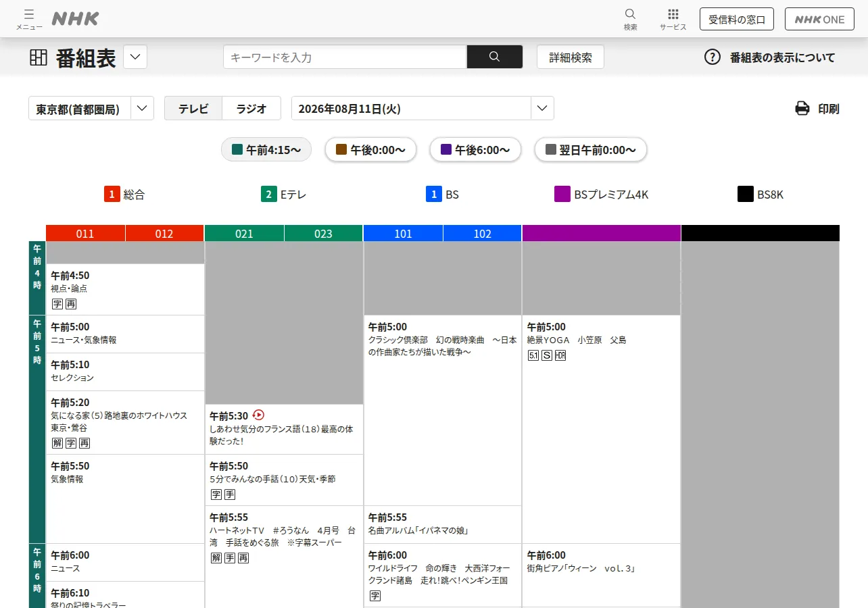Open the 東京都(首都圏局) region dropdown

pos(91,108)
